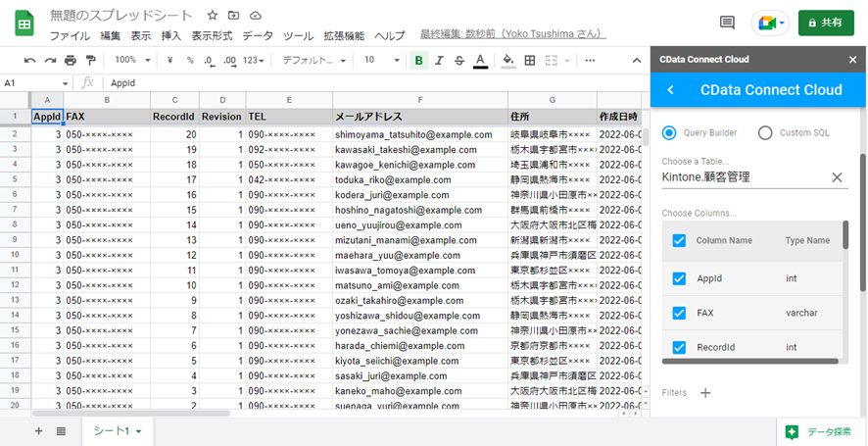
Task: Open comment history icon
Action: point(727,23)
